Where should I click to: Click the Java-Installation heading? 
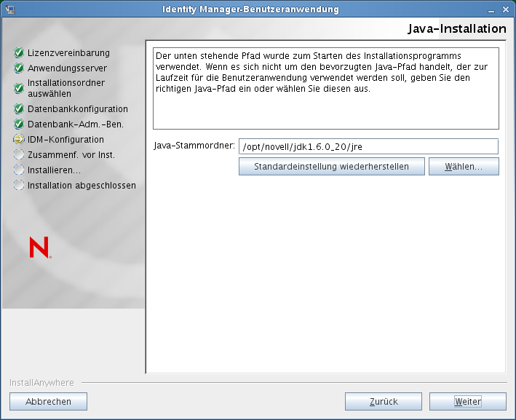pyautogui.click(x=457, y=28)
